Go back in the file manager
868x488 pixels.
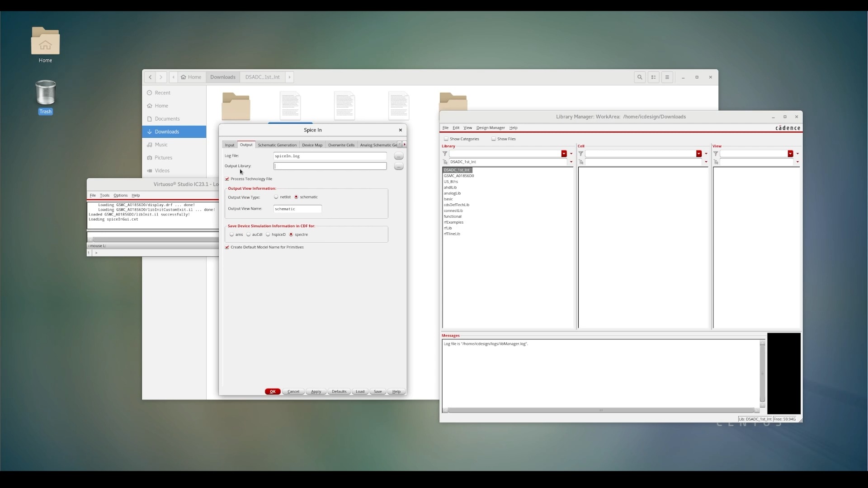(150, 77)
